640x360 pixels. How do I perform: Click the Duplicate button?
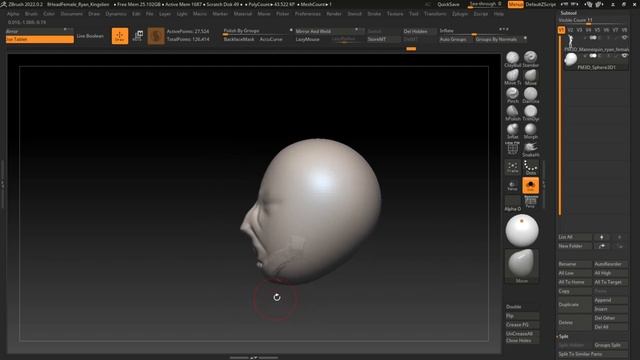click(574, 304)
